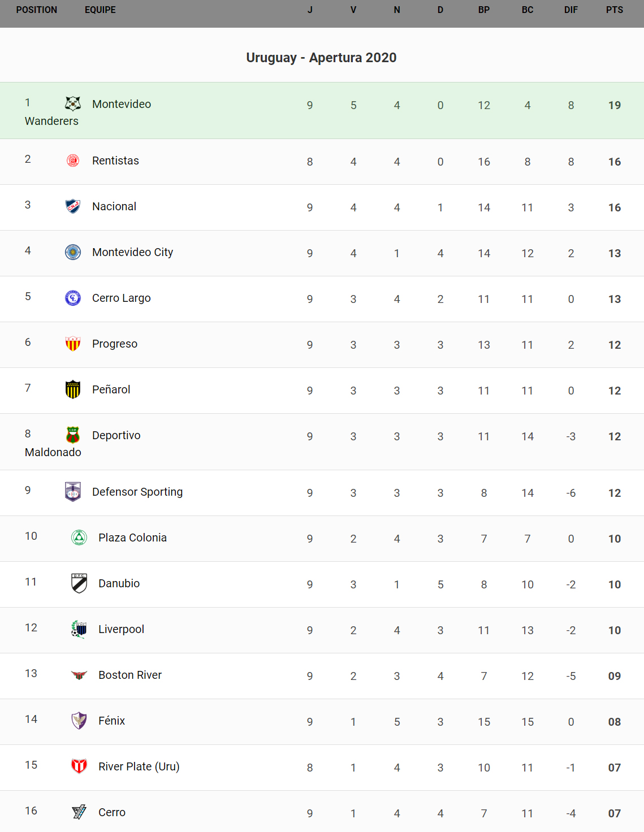Image resolution: width=644 pixels, height=832 pixels.
Task: Click the Danubio black-white diagonal crest
Action: [x=79, y=583]
